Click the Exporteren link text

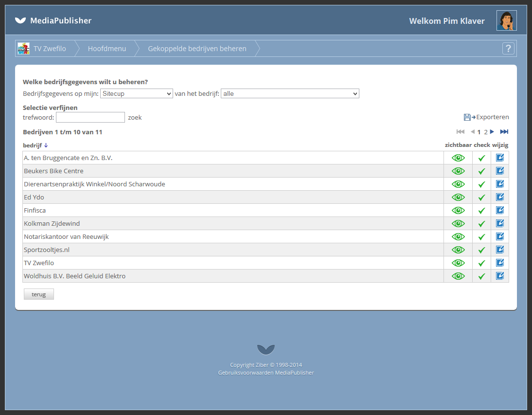point(492,117)
